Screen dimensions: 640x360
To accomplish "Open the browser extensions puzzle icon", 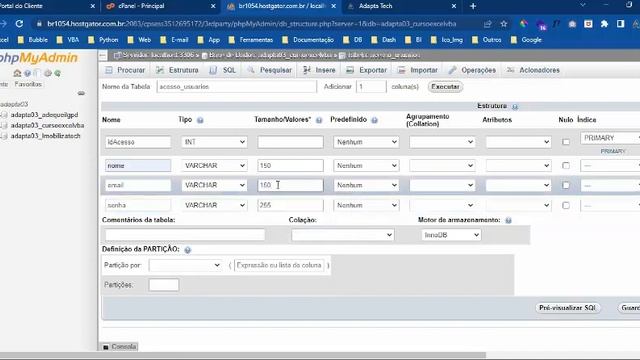I will [604, 24].
